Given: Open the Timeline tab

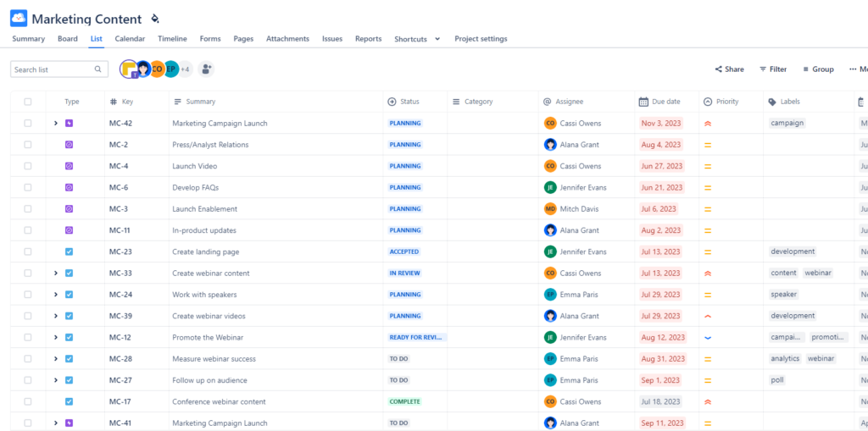Looking at the screenshot, I should [x=172, y=39].
